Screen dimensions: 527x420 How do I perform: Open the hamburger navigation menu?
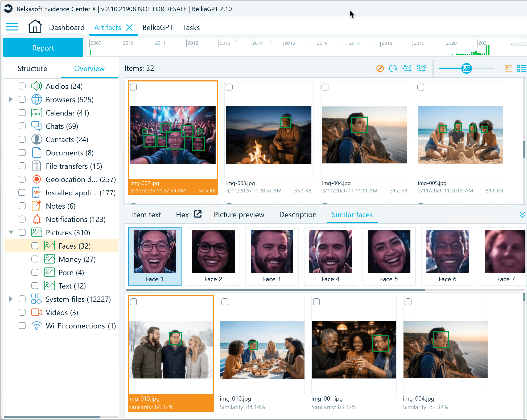tap(12, 27)
